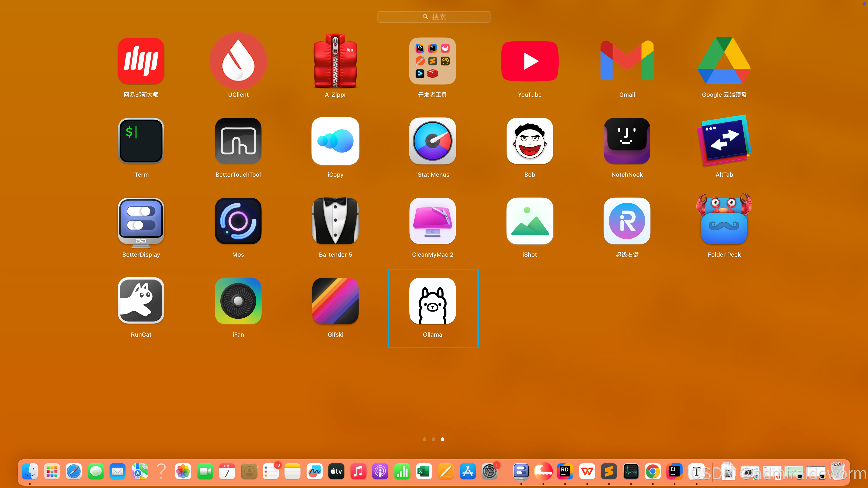Click the Launchpad icon in the Dock
Viewport: 868px width, 488px height.
[52, 472]
